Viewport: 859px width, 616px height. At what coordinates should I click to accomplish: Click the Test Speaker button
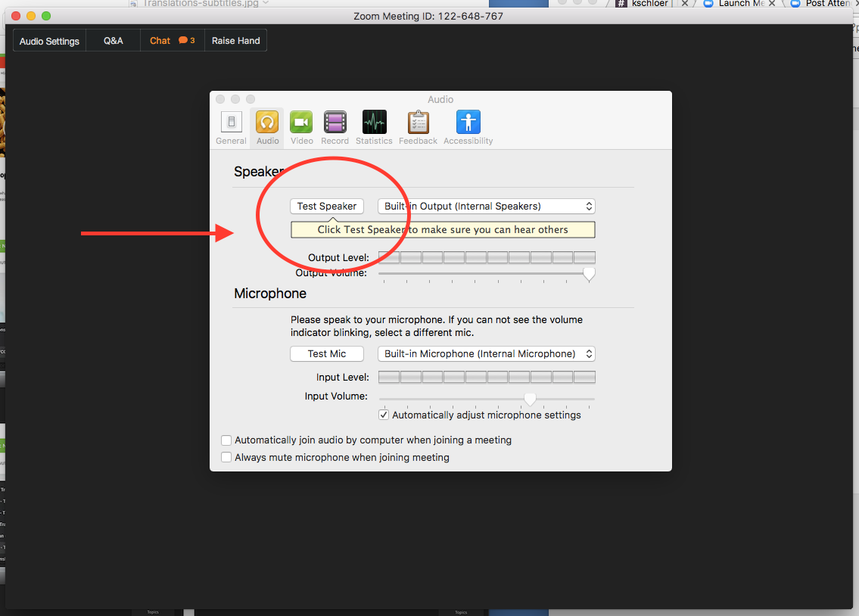click(x=326, y=207)
